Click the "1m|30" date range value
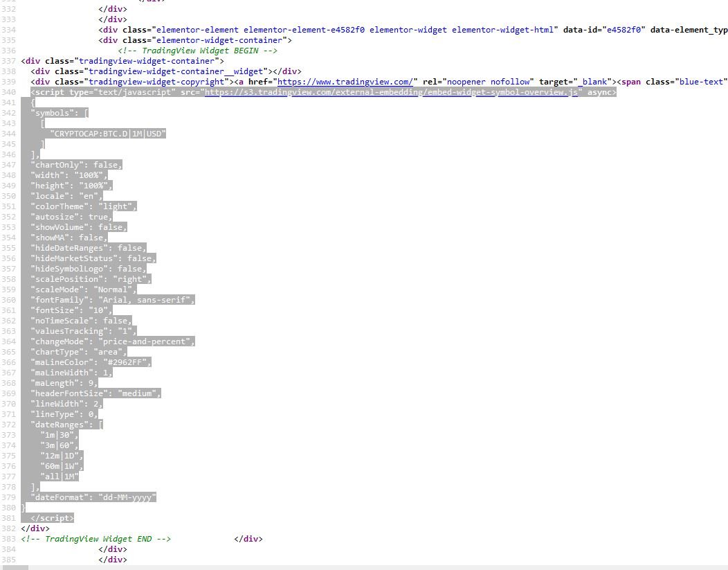728x570 pixels. [x=57, y=435]
